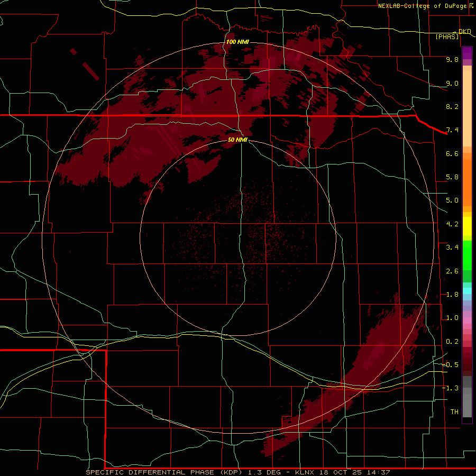Image resolution: width=476 pixels, height=476 pixels.
Task: Click the KLNX 18 OCT 25 14:37 timestamp
Action: click(342, 472)
